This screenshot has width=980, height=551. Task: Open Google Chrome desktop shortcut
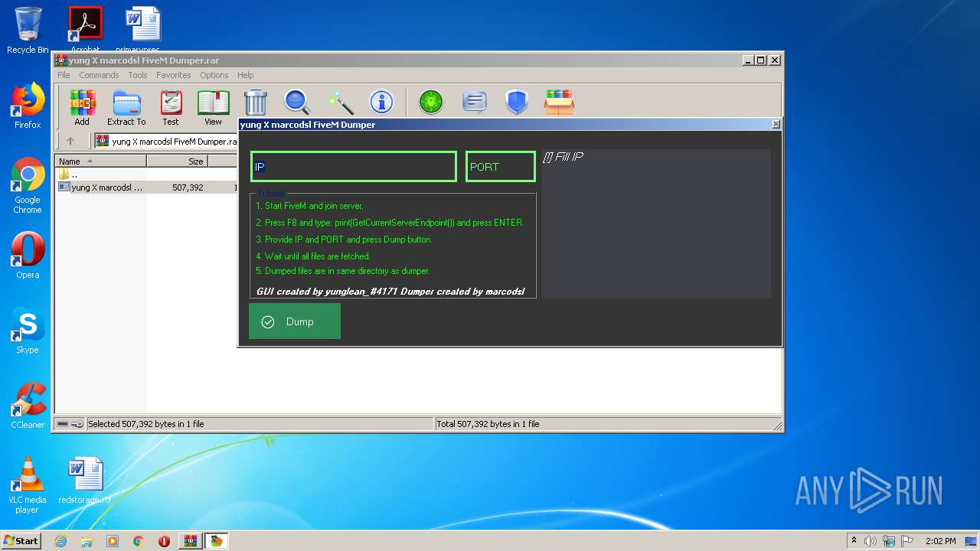click(28, 185)
